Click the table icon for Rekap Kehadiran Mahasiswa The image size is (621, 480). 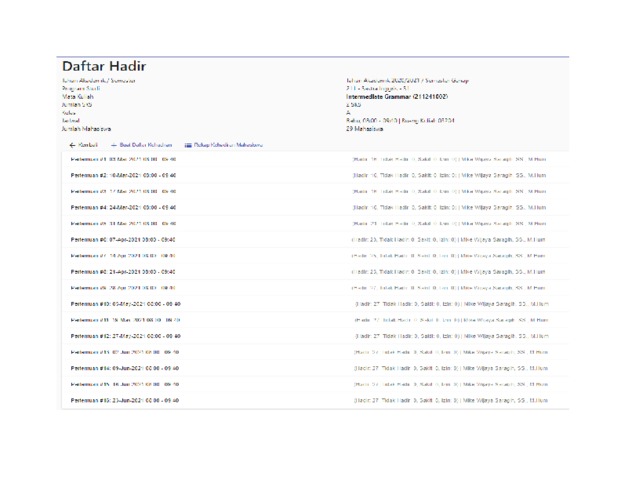pyautogui.click(x=189, y=145)
